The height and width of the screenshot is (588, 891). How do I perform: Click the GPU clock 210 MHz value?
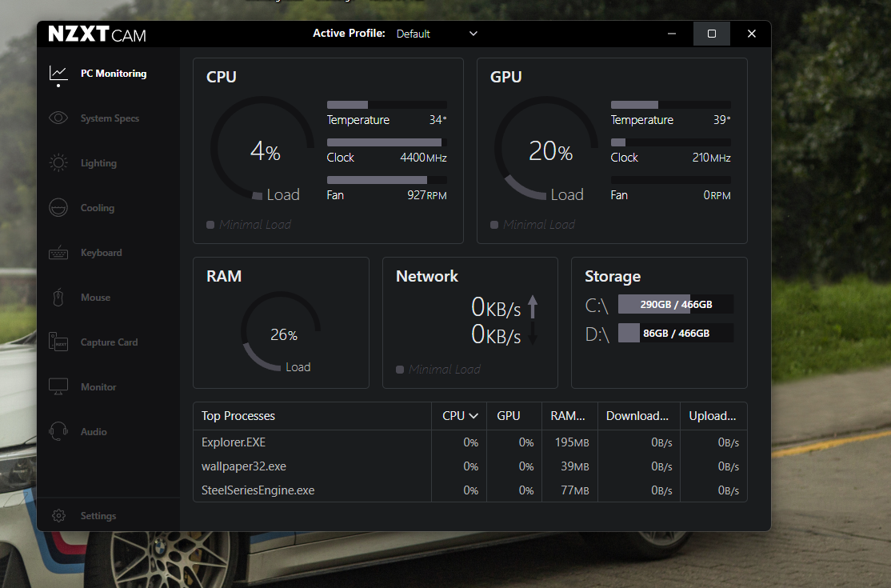pyautogui.click(x=711, y=158)
